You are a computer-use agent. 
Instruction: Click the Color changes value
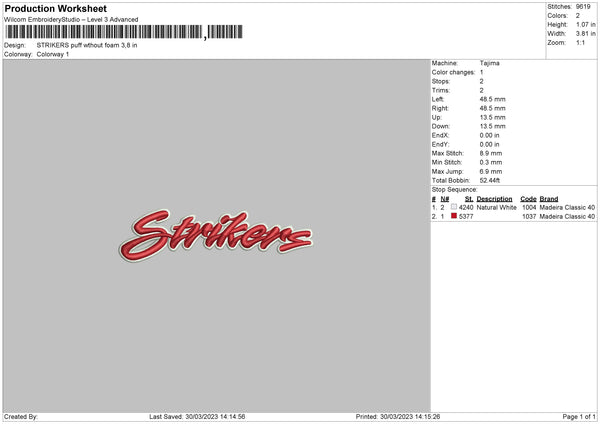(481, 72)
